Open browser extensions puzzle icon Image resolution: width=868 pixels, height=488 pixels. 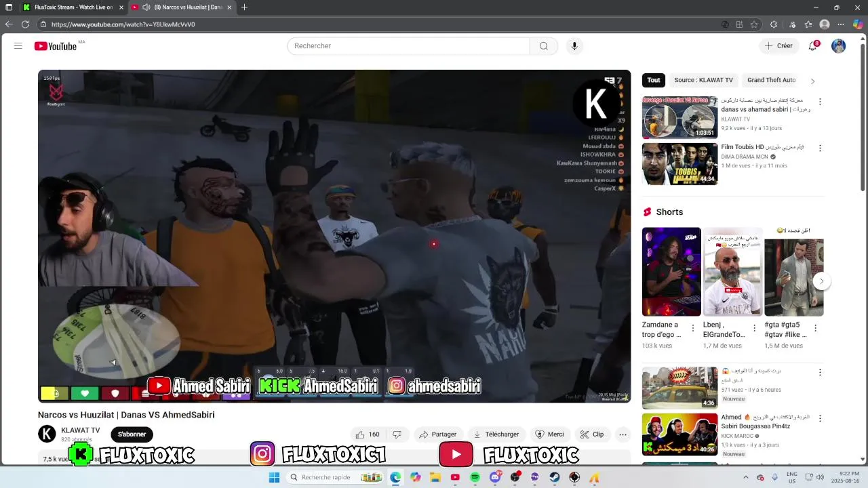click(774, 24)
